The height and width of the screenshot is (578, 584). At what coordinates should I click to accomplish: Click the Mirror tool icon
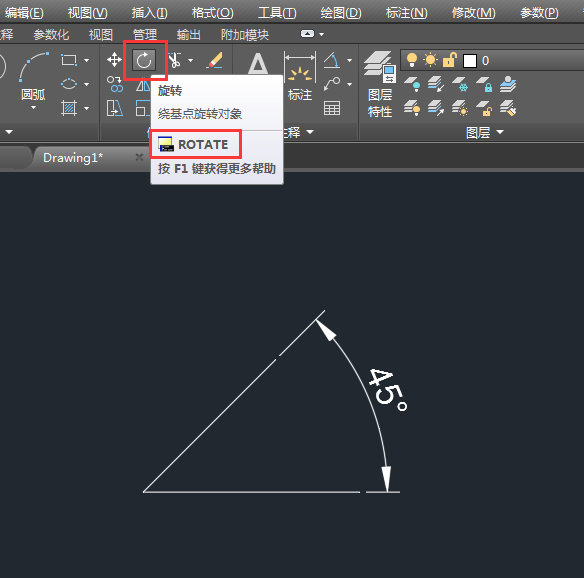[x=143, y=86]
